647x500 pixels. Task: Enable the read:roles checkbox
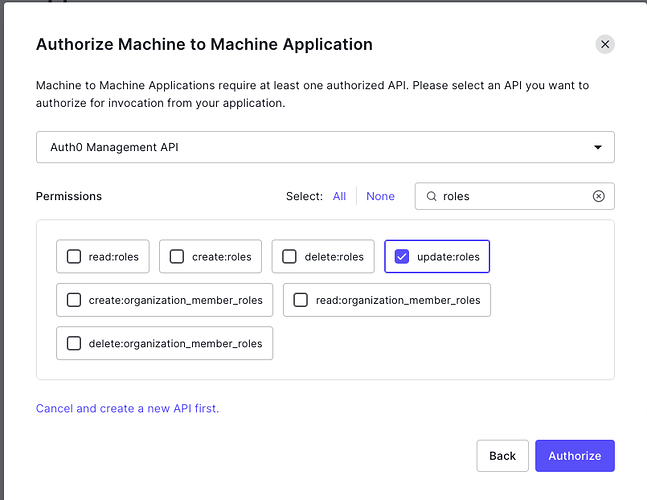74,257
